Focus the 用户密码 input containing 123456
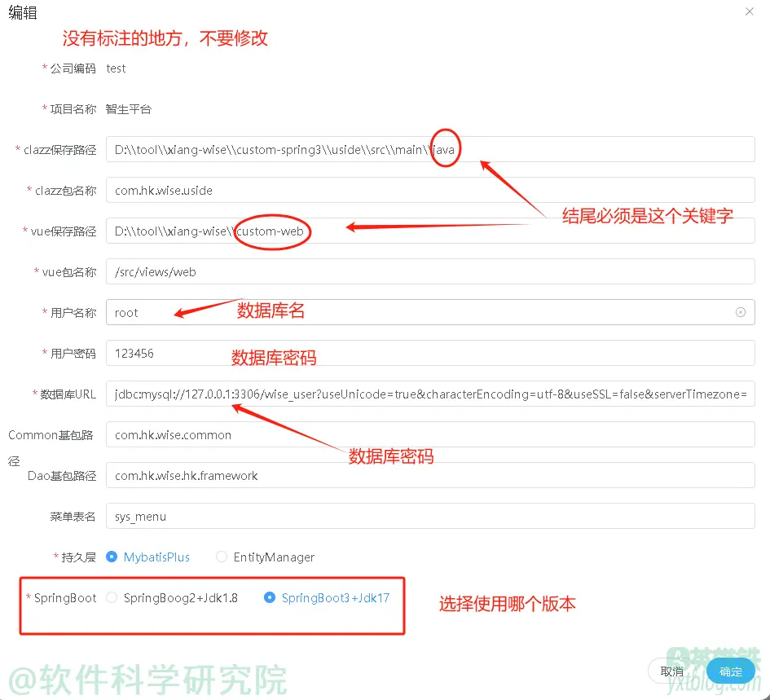 tap(430, 353)
